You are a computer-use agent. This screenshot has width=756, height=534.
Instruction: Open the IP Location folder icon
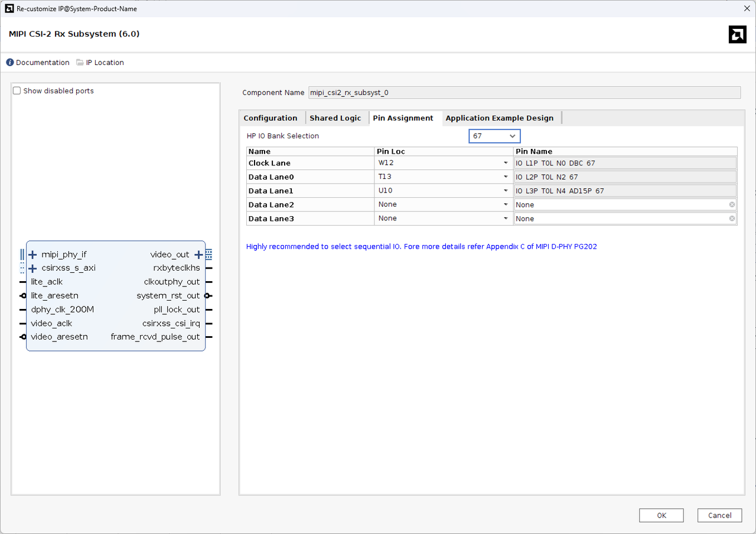[80, 63]
